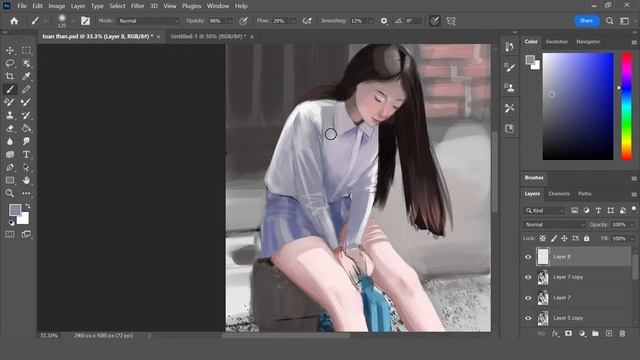
Task: Hide Layer 7 copy visibility eye
Action: pos(528,277)
